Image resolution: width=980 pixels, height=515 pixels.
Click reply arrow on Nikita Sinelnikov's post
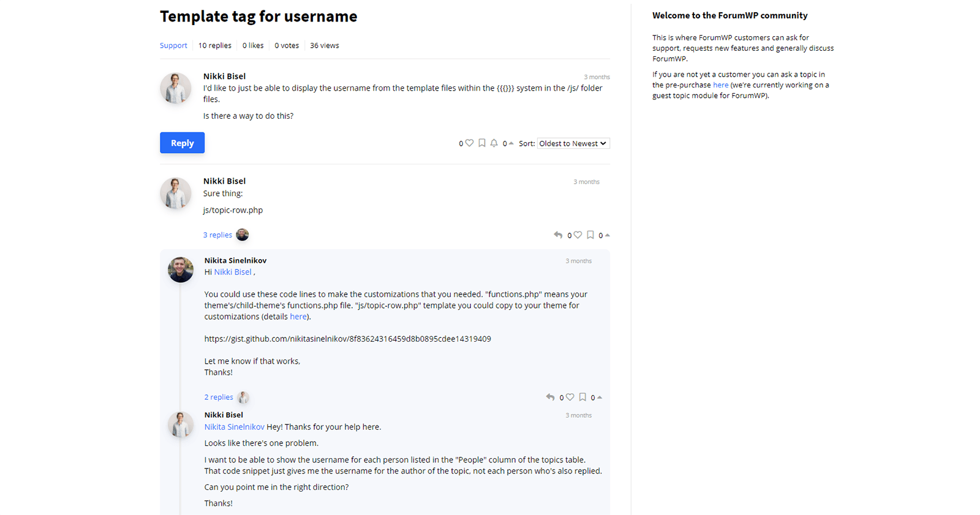[550, 397]
